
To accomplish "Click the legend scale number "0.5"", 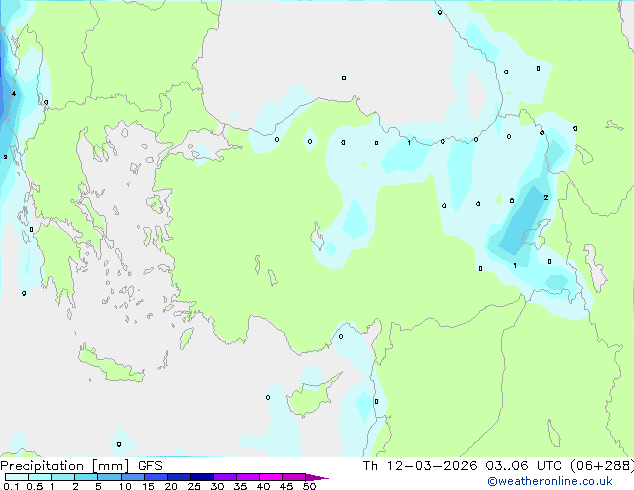I will click(35, 486).
